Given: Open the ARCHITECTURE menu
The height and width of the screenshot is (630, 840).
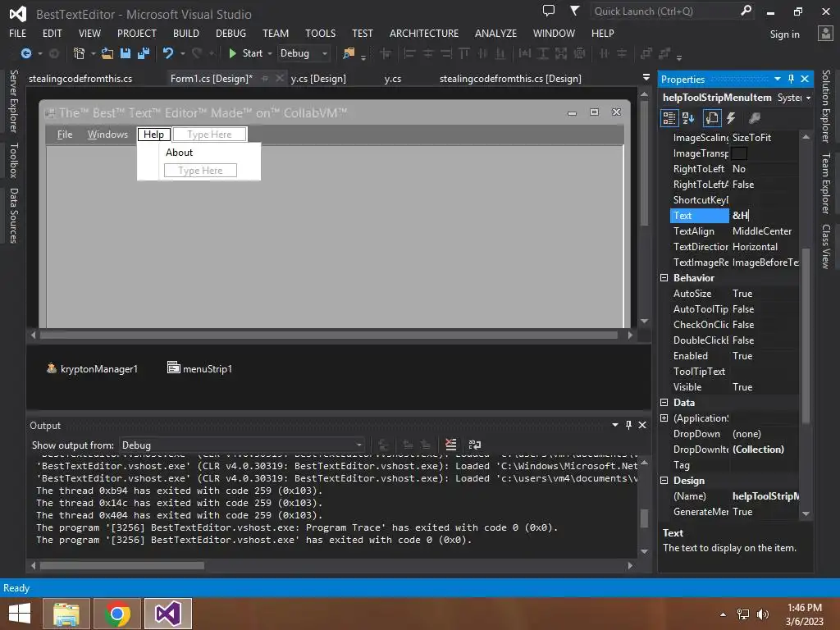Looking at the screenshot, I should (424, 33).
